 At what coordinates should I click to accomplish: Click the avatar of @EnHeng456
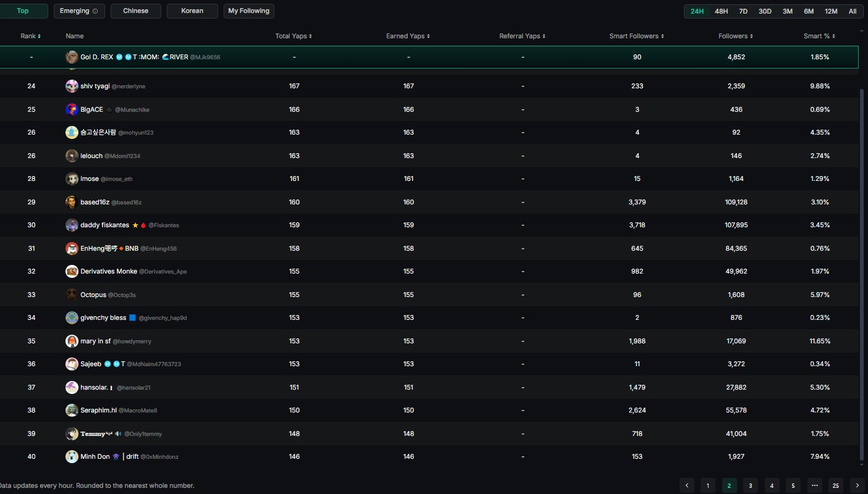[72, 248]
